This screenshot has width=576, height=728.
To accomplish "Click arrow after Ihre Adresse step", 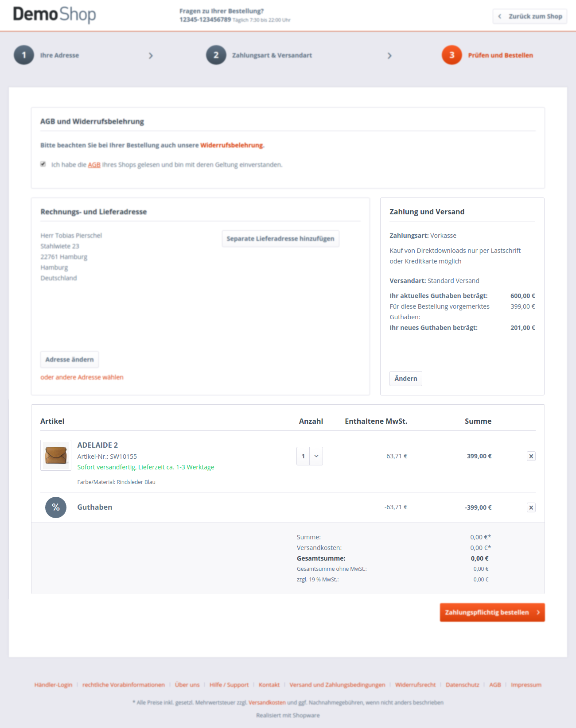I will point(151,56).
